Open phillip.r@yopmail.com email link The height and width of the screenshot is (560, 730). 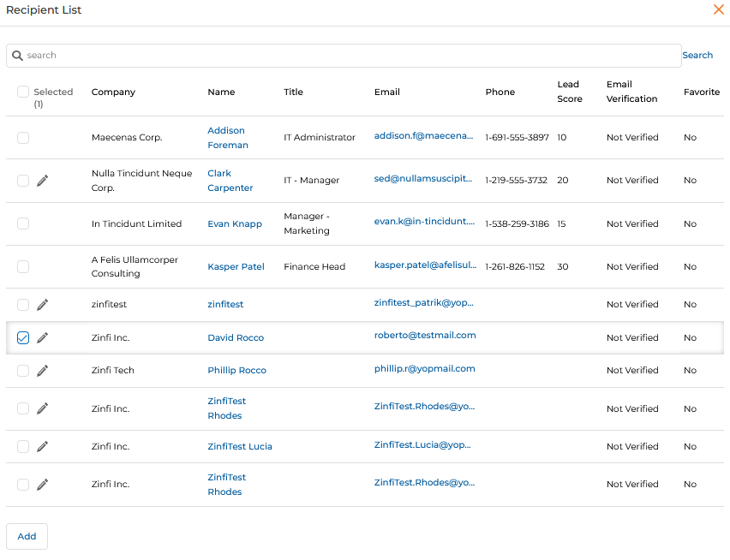(x=425, y=369)
